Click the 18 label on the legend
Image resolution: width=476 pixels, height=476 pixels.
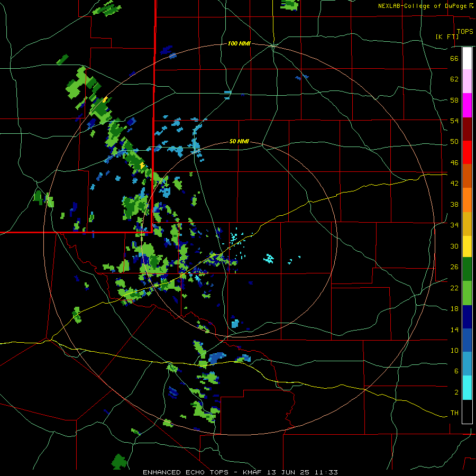[454, 309]
